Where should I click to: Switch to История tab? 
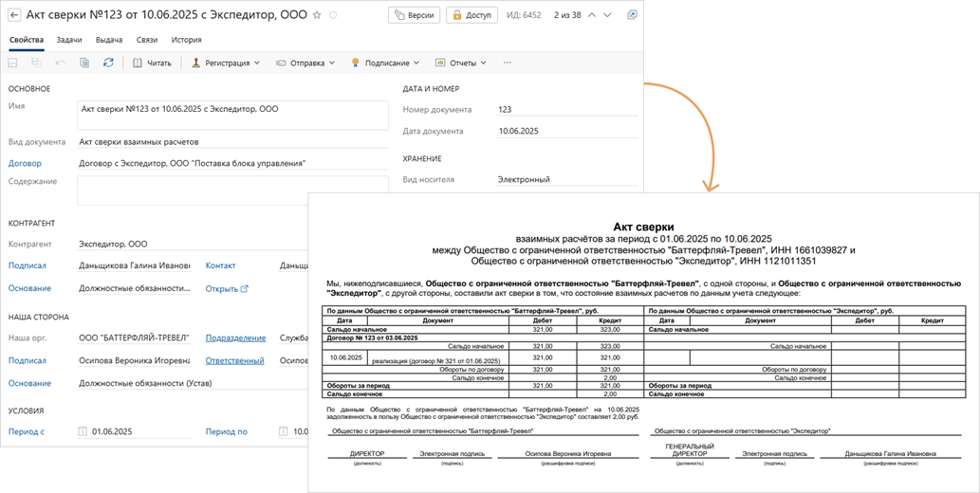click(186, 40)
